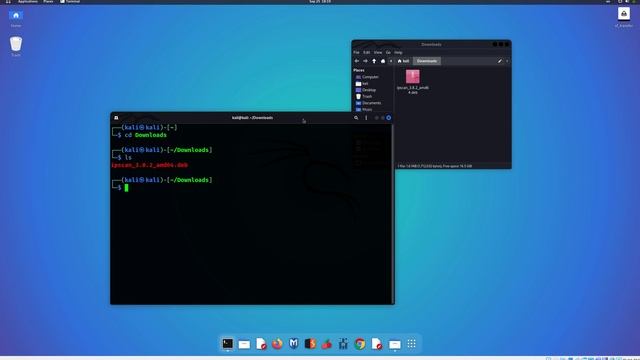Open the Applications menu in top panel
Viewport: 640px width, 360px height.
[x=27, y=2]
